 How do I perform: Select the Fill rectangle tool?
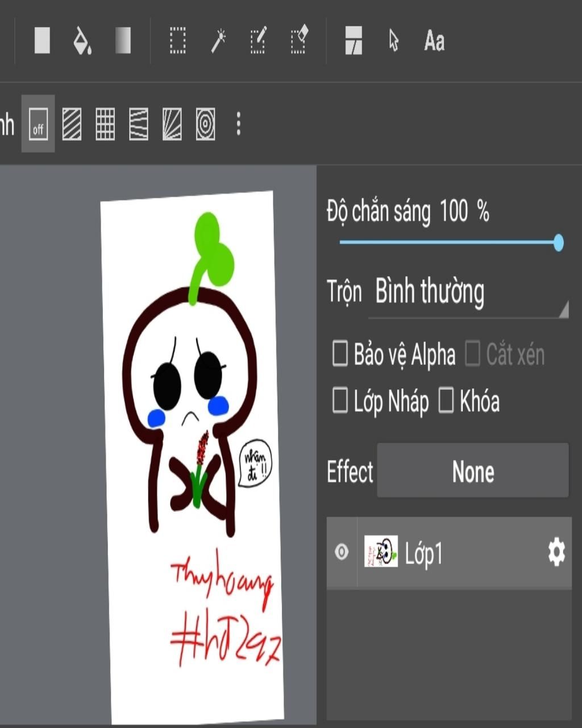point(42,41)
